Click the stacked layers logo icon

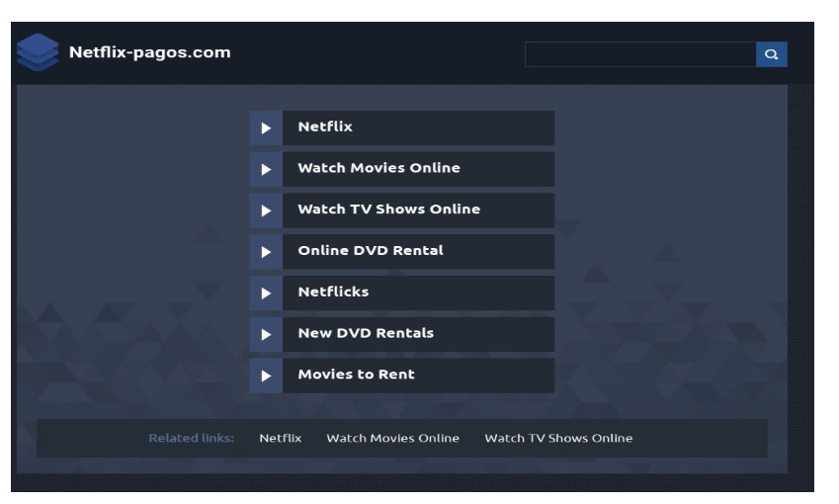tap(39, 53)
